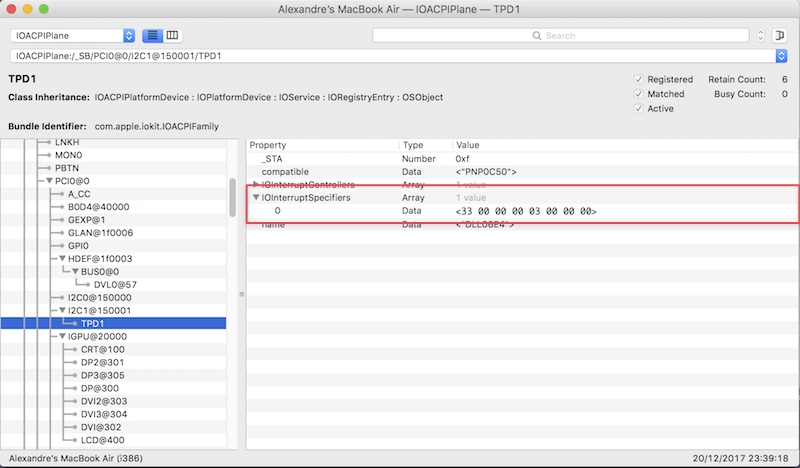The image size is (800, 468).
Task: Select the HDEF@1f0003 tree entry
Action: point(98,258)
